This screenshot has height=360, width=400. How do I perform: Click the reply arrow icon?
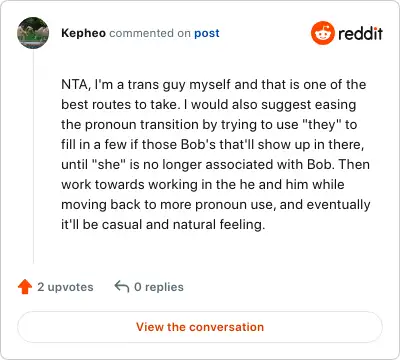point(122,286)
